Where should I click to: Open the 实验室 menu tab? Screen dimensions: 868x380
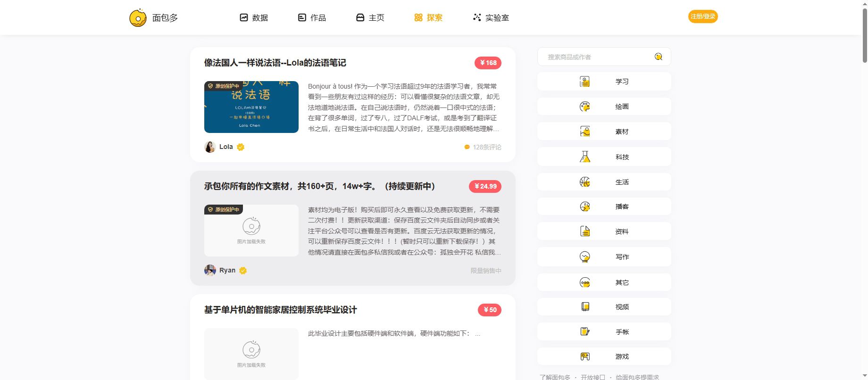pyautogui.click(x=491, y=18)
